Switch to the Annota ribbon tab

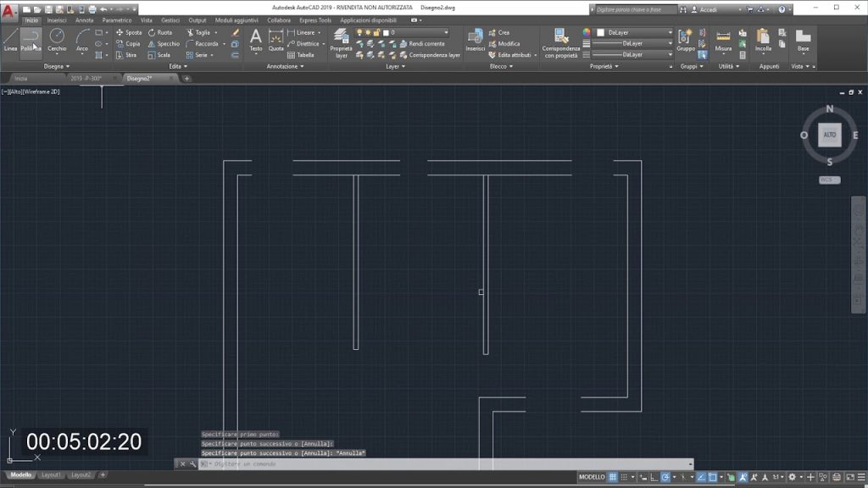tap(84, 20)
